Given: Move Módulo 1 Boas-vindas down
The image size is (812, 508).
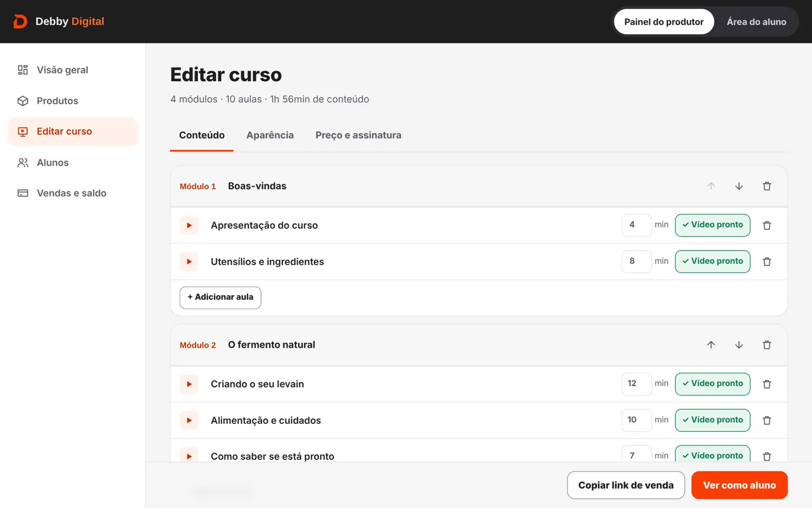Looking at the screenshot, I should coord(739,186).
